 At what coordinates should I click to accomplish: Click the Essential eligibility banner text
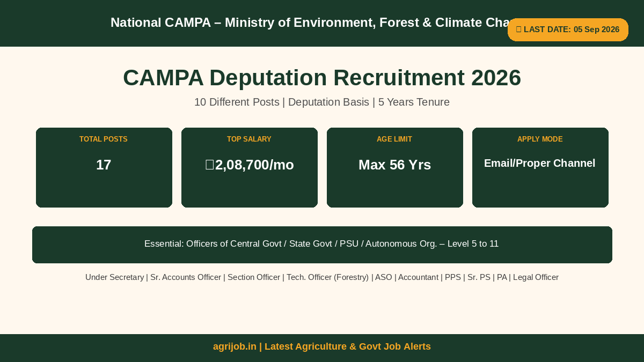coord(321,243)
